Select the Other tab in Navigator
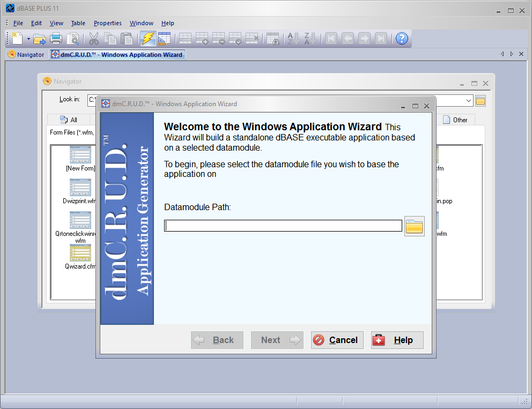Viewport: 532px width, 409px height. point(455,120)
